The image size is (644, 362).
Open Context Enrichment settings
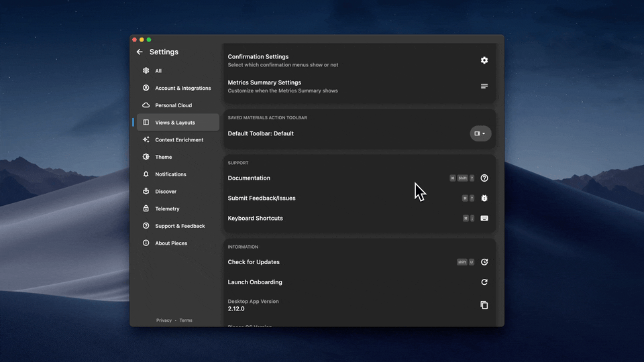click(x=178, y=139)
